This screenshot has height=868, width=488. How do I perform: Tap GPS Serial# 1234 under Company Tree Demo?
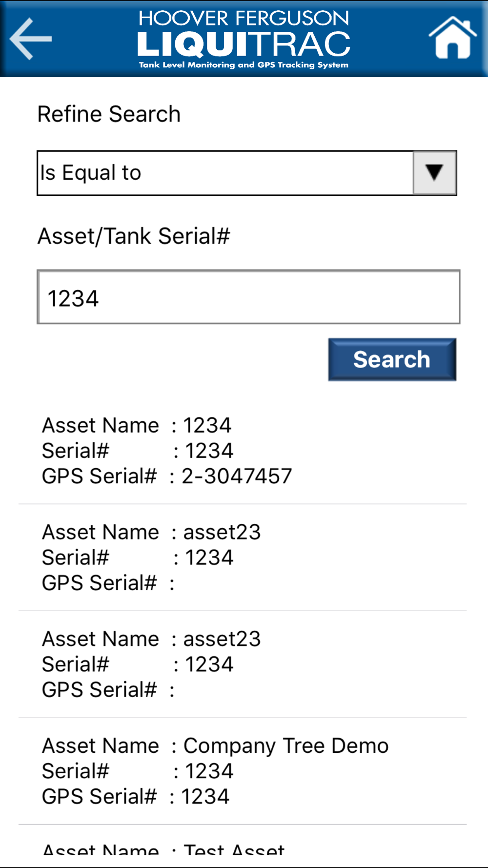coord(136,797)
